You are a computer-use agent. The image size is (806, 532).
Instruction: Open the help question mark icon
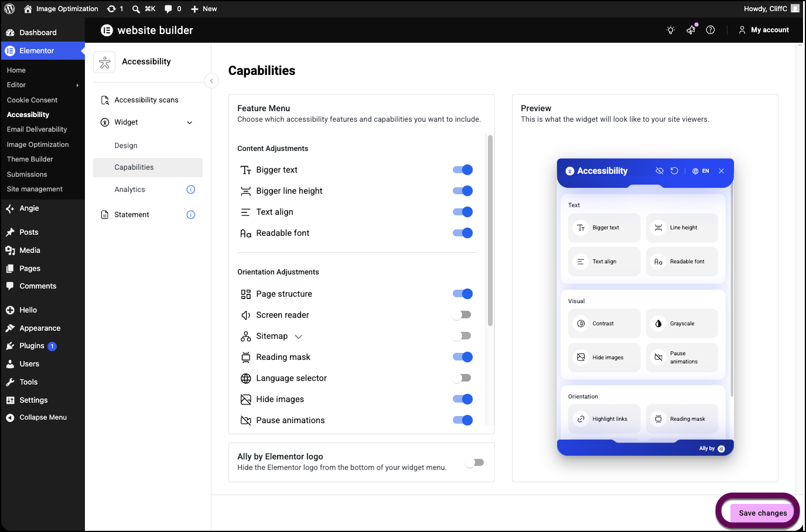[x=711, y=30]
